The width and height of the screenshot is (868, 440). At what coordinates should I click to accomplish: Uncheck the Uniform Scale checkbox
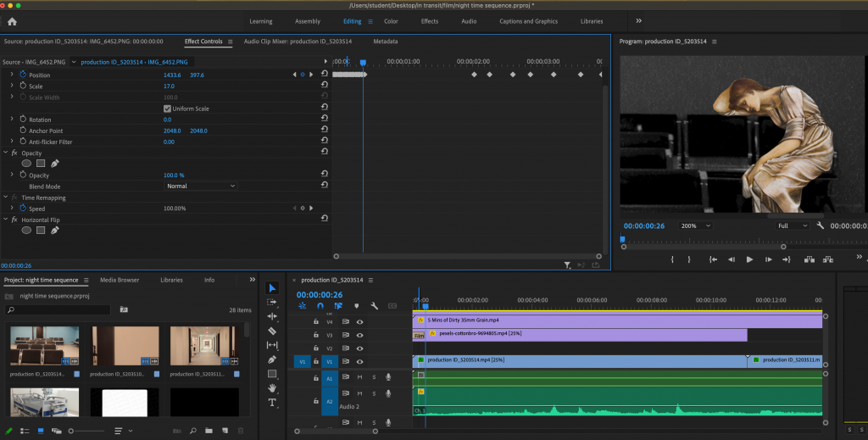point(167,109)
